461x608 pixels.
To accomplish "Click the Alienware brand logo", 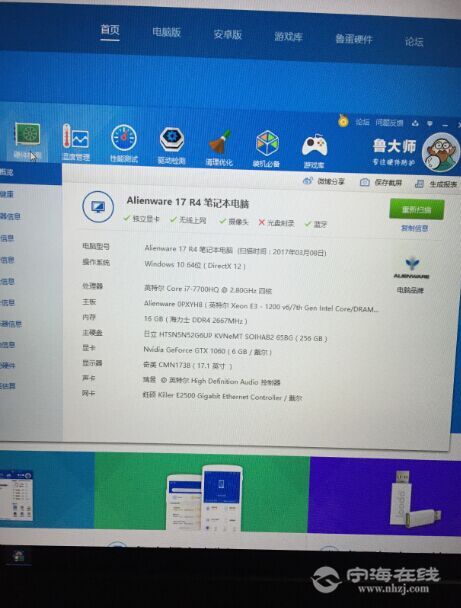I will 411,267.
